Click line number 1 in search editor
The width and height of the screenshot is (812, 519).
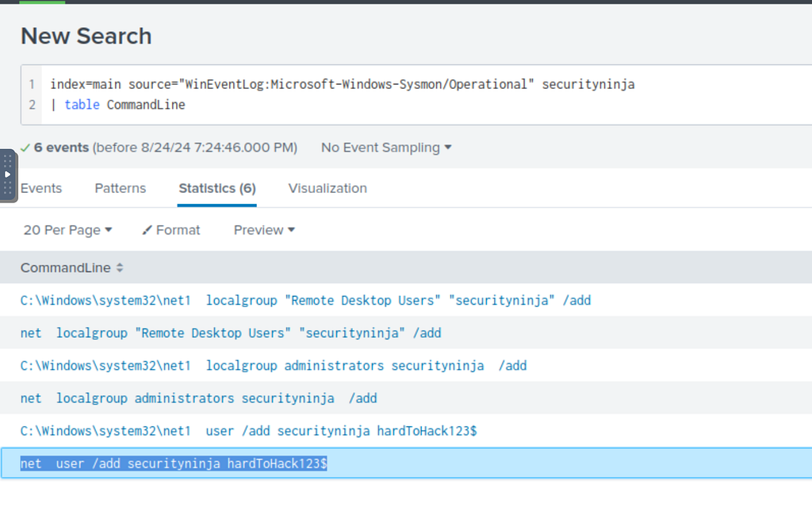click(x=32, y=84)
